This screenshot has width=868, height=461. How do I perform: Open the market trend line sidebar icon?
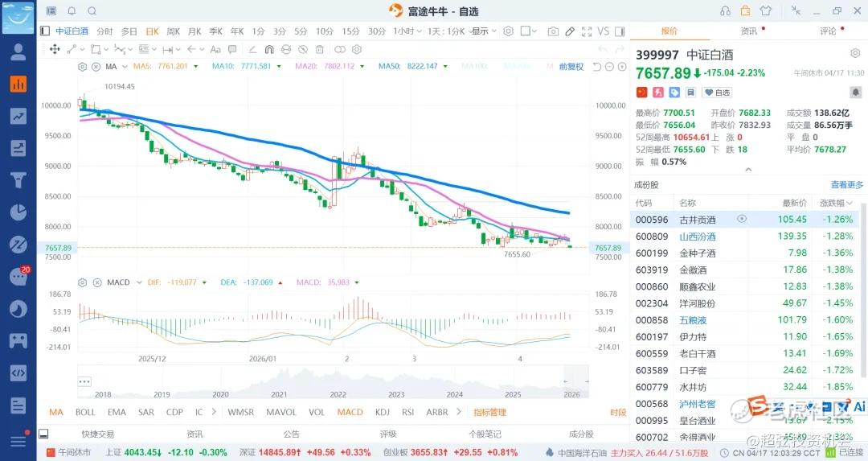tap(18, 116)
